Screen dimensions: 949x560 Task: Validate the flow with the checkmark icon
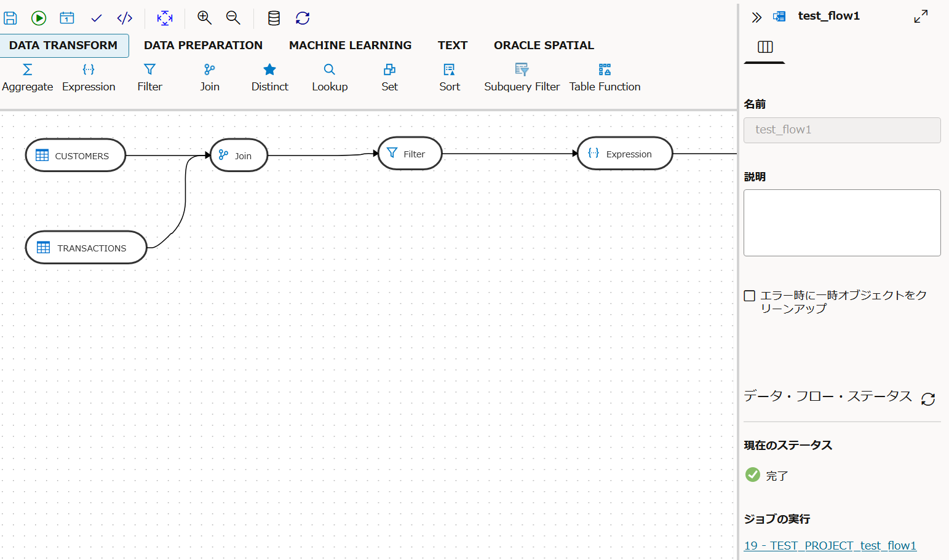click(x=96, y=18)
